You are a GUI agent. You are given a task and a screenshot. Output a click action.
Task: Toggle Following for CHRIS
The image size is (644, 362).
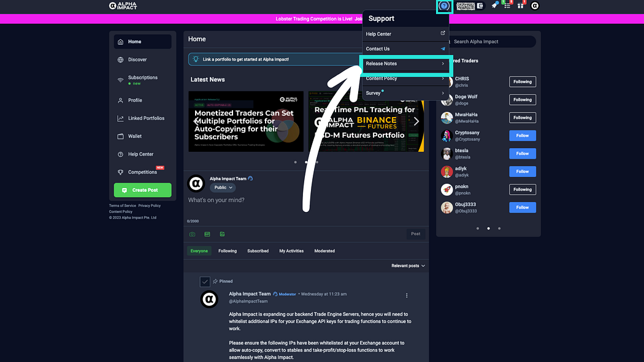tap(523, 81)
